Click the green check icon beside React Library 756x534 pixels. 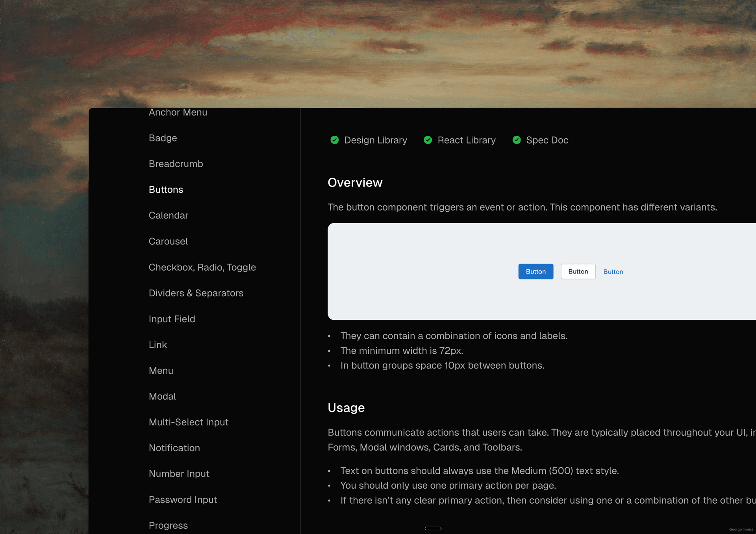click(x=428, y=140)
